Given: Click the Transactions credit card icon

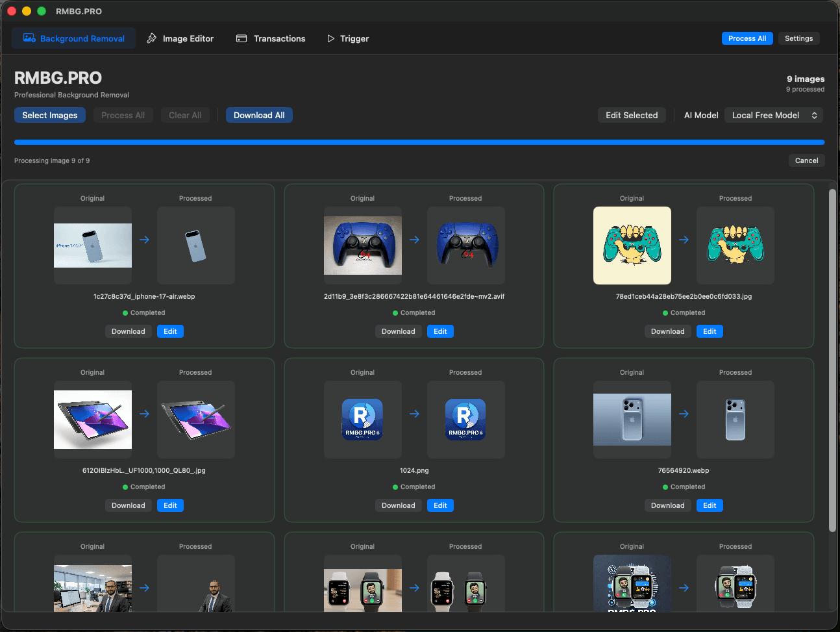Looking at the screenshot, I should click(241, 38).
